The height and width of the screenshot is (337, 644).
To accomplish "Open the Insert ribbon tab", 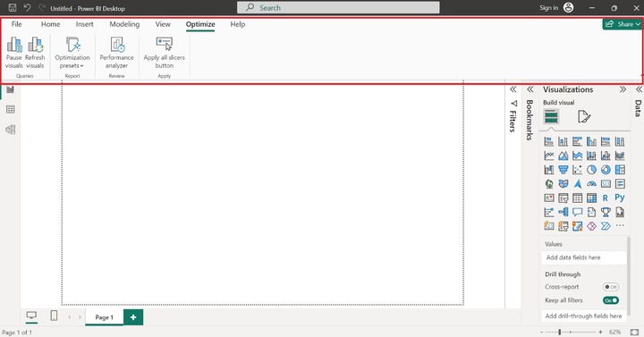I will [85, 24].
